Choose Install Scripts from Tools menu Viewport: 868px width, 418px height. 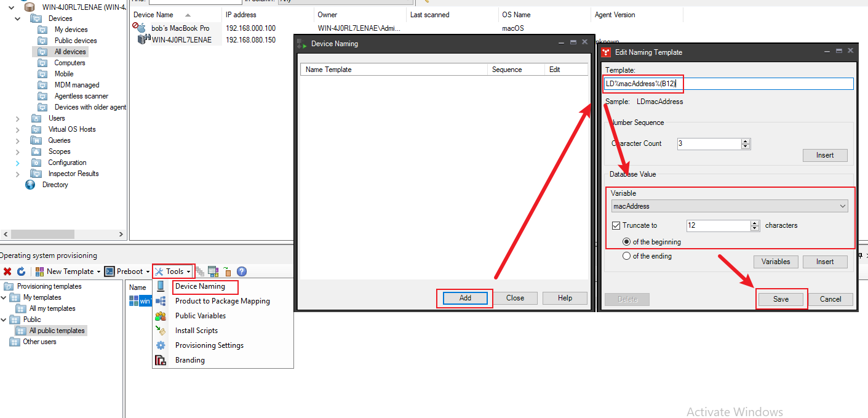point(196,331)
